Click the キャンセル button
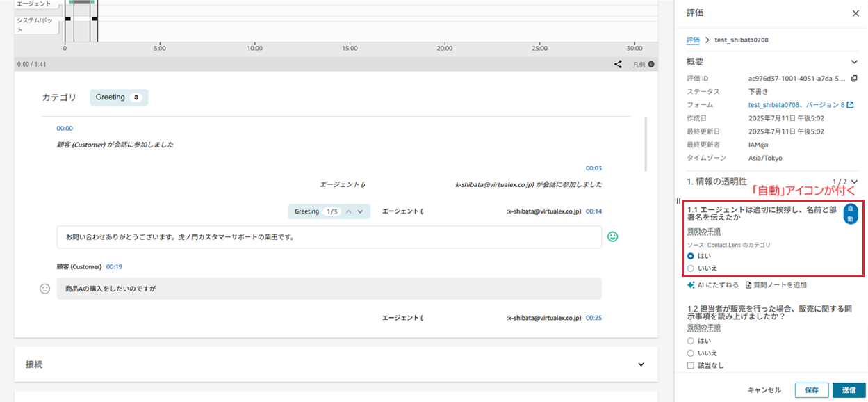The image size is (868, 402). click(764, 390)
